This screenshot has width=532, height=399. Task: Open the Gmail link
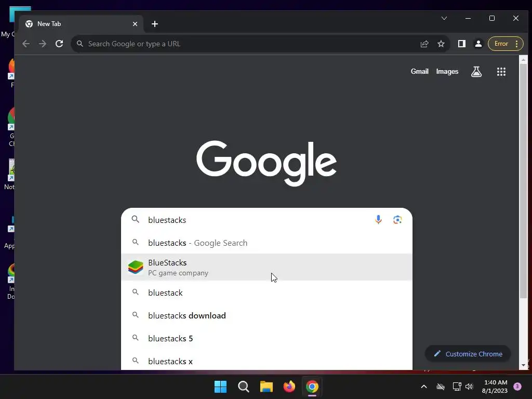(420, 72)
